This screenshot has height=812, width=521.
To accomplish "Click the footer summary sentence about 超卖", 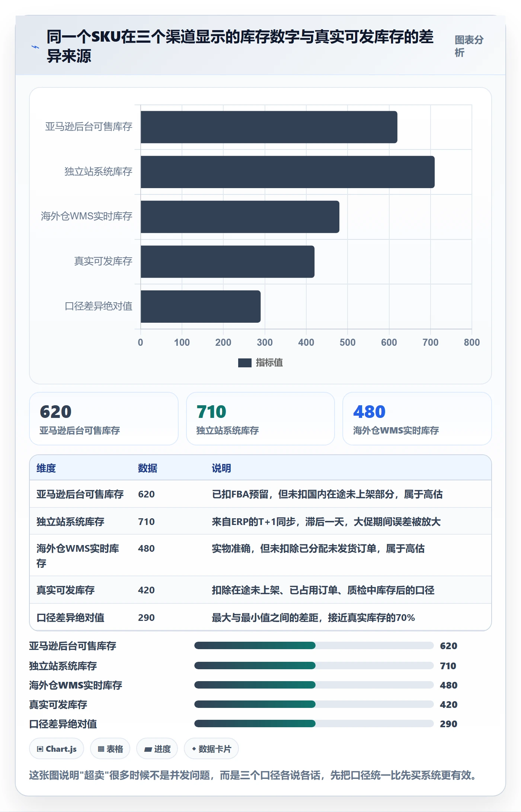I will [x=252, y=775].
